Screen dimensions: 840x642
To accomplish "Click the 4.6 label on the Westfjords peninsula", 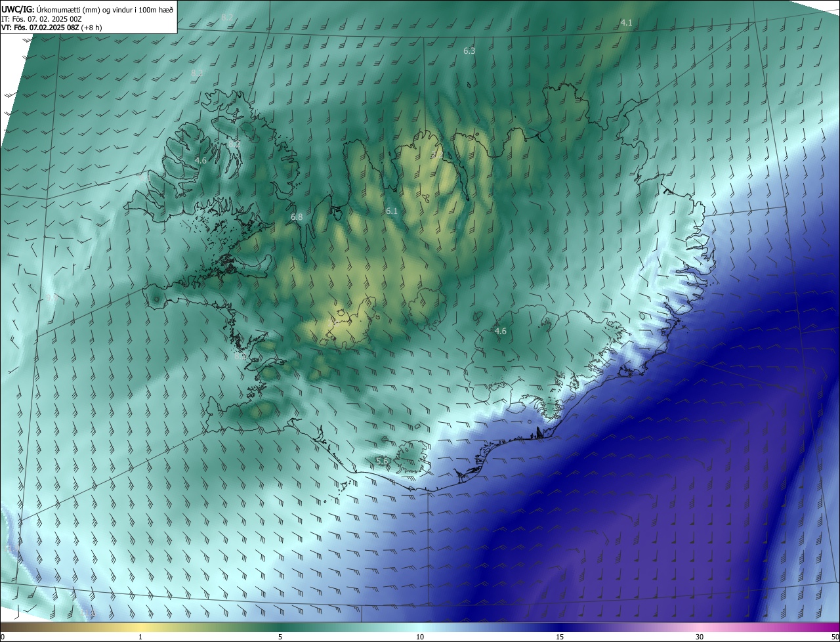I will [201, 160].
